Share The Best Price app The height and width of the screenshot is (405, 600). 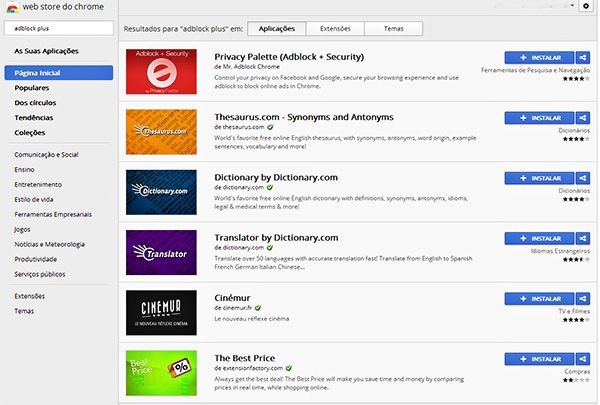tap(583, 358)
